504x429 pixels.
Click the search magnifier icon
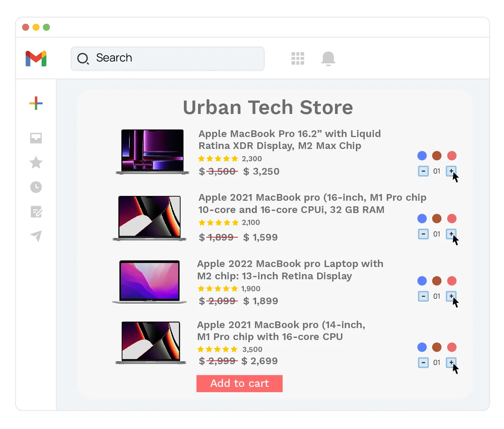(x=83, y=58)
